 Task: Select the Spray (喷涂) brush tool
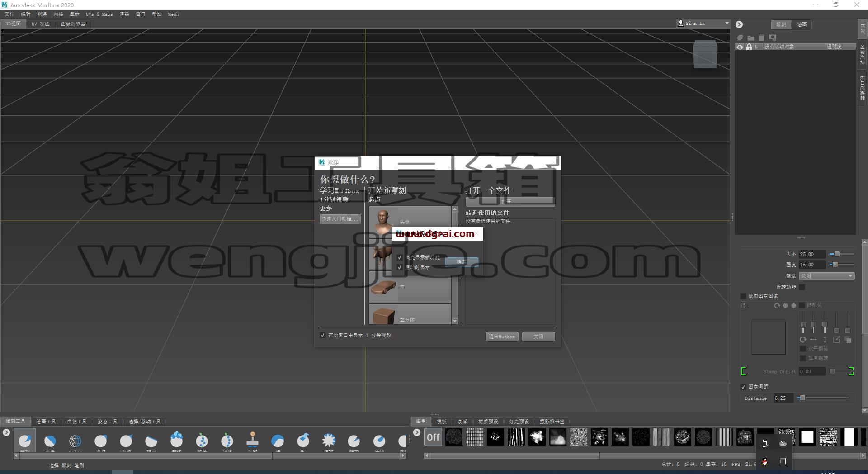pyautogui.click(x=202, y=441)
